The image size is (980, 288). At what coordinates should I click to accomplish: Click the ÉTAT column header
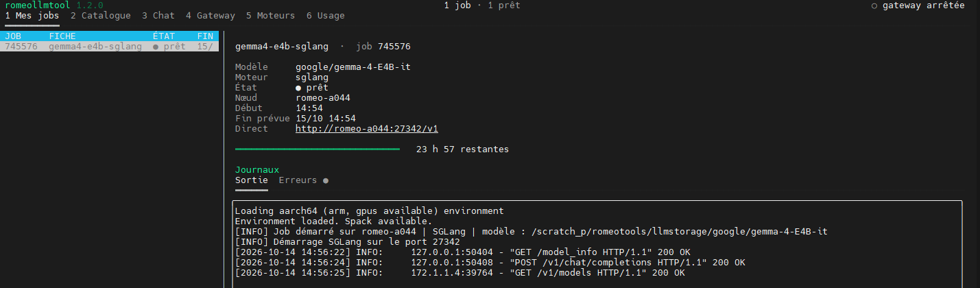pyautogui.click(x=164, y=36)
